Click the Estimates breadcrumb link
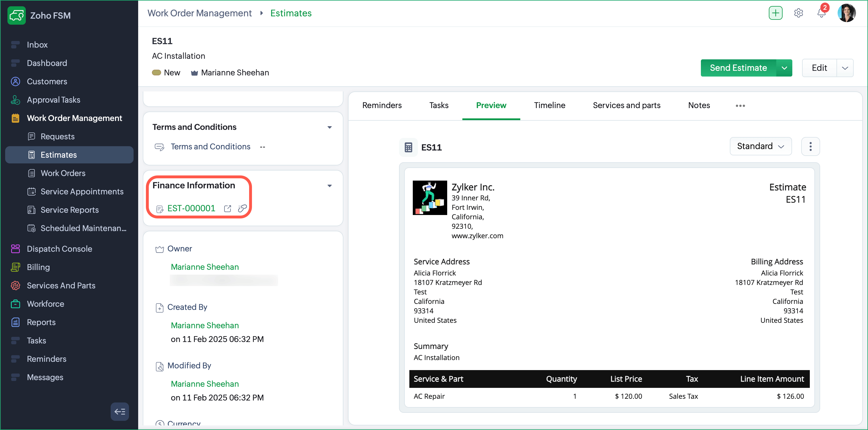Image resolution: width=868 pixels, height=430 pixels. click(x=291, y=13)
